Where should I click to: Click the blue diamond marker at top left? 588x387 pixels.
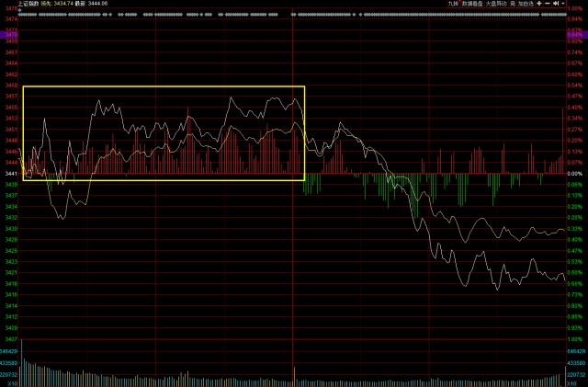[x=20, y=10]
